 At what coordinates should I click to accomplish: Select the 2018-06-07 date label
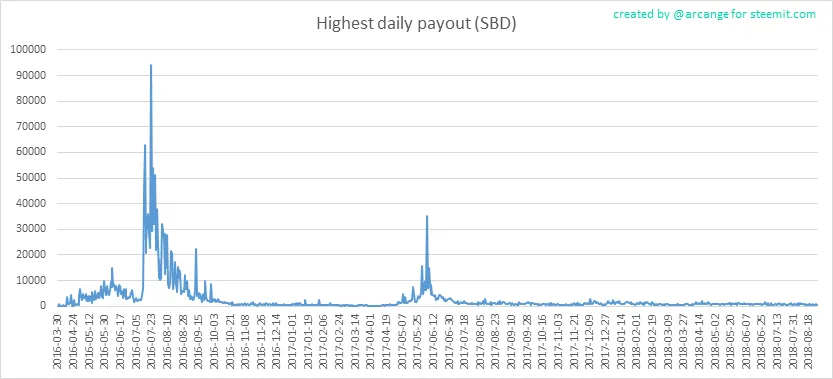pos(747,341)
